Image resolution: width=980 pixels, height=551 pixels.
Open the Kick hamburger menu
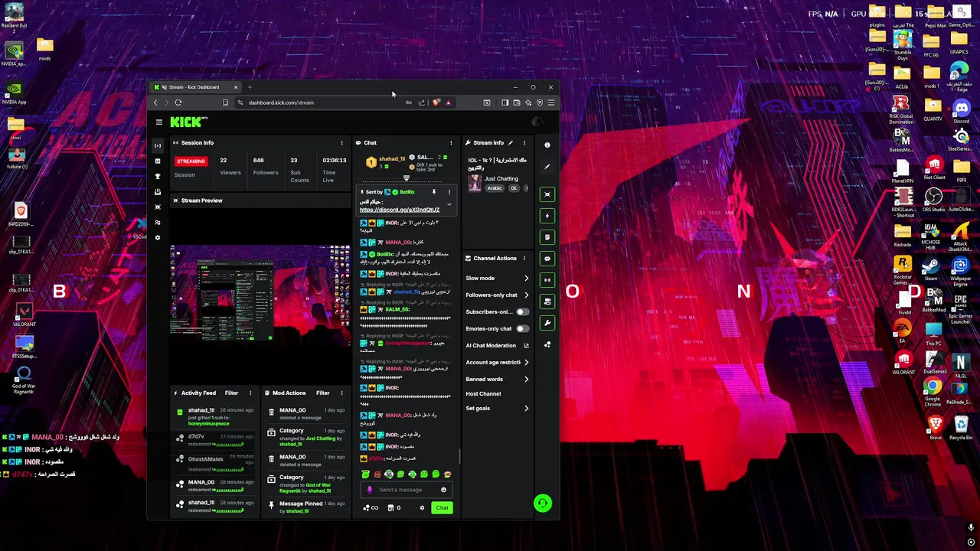[159, 122]
